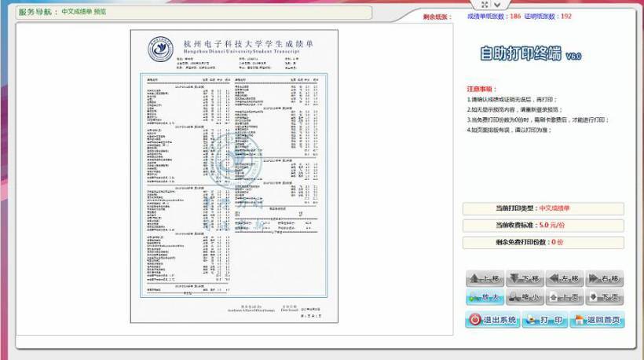Click the 自助打印终端 V6.0 title
This screenshot has width=644, height=360.
tap(530, 53)
